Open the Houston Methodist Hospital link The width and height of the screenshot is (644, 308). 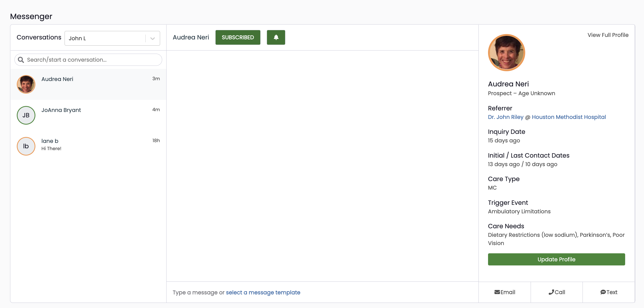click(569, 117)
